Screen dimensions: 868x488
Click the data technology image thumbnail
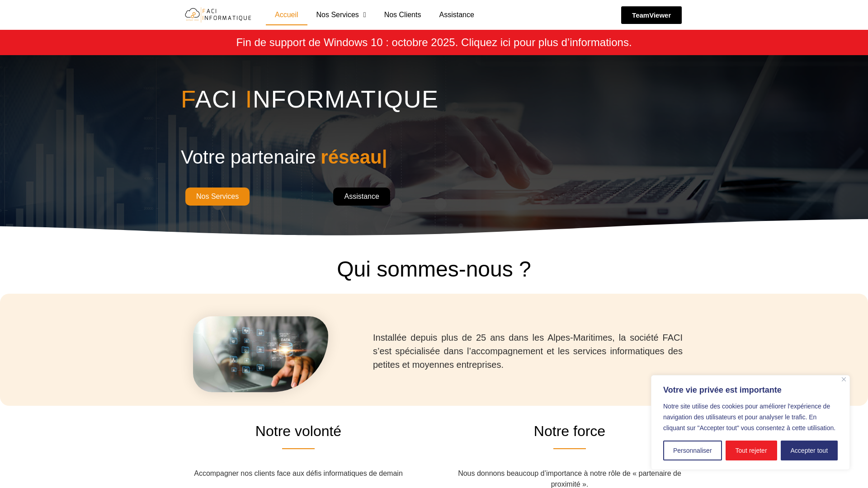click(x=261, y=354)
